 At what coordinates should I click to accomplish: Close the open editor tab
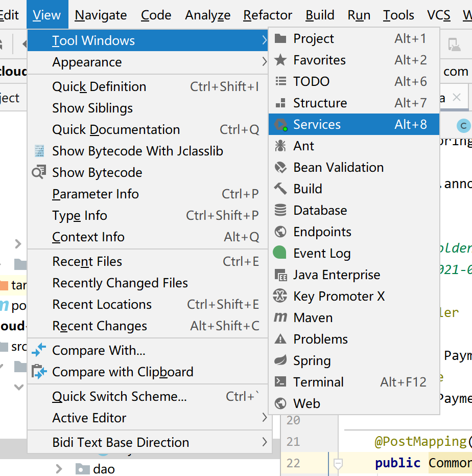(x=457, y=98)
